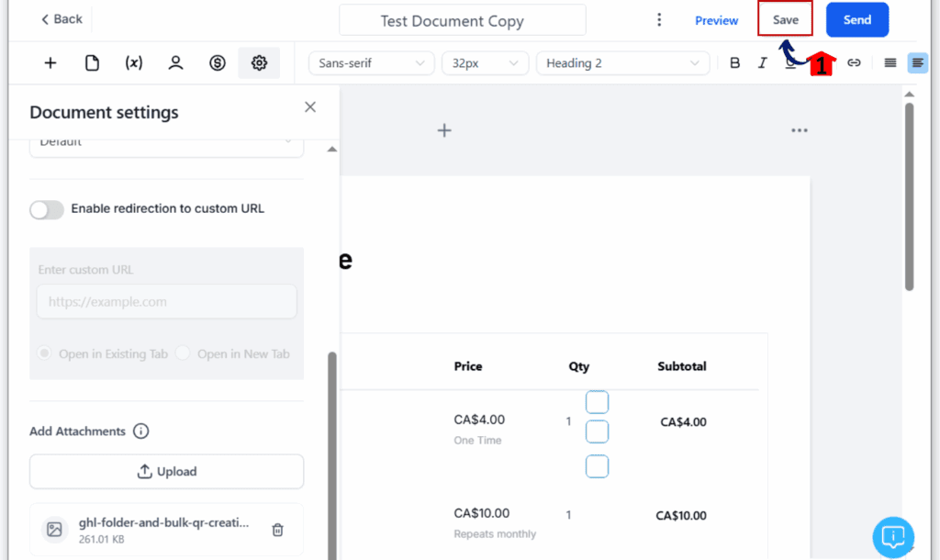Select Open in Existing Tab radio
Viewport: 940px width, 560px height.
[44, 353]
